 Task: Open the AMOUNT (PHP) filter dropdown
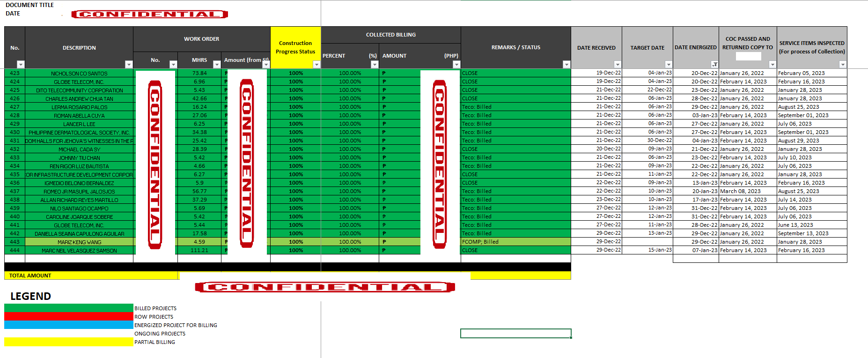click(456, 64)
